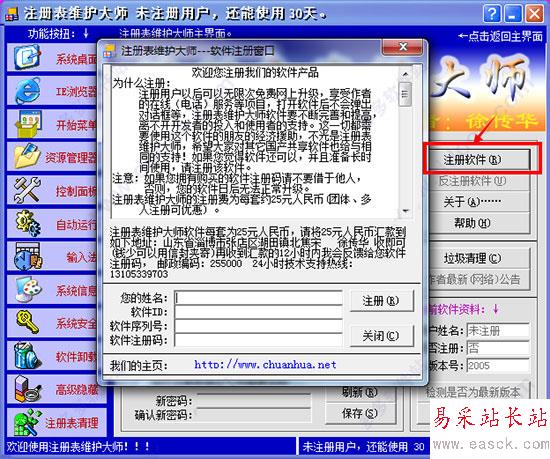Click the 点击返回主界面 text

501,36
